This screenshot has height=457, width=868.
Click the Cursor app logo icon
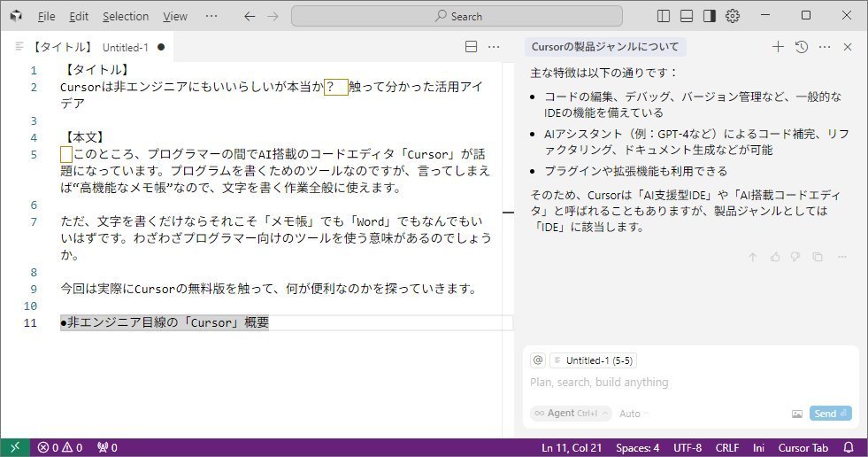click(x=16, y=16)
